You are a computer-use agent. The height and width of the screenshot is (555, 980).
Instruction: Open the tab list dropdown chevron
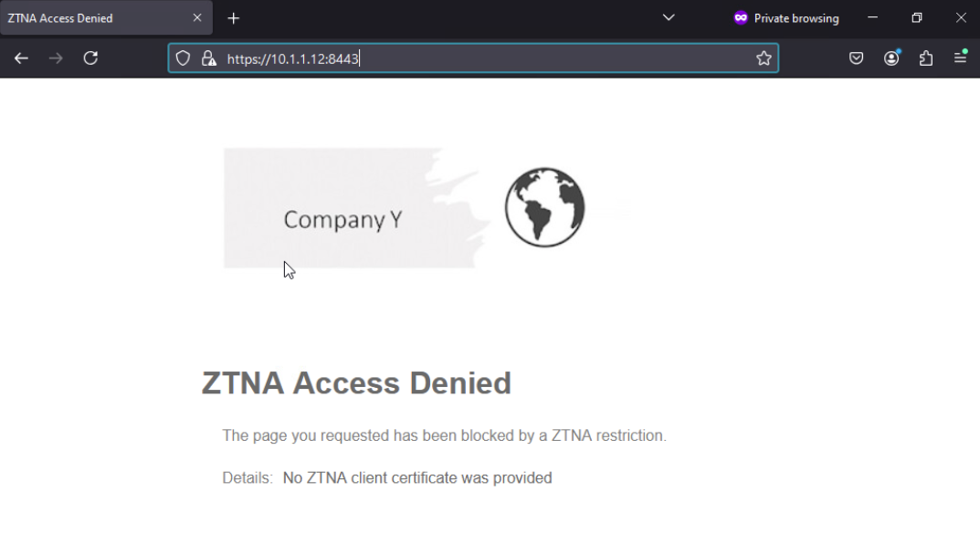668,17
